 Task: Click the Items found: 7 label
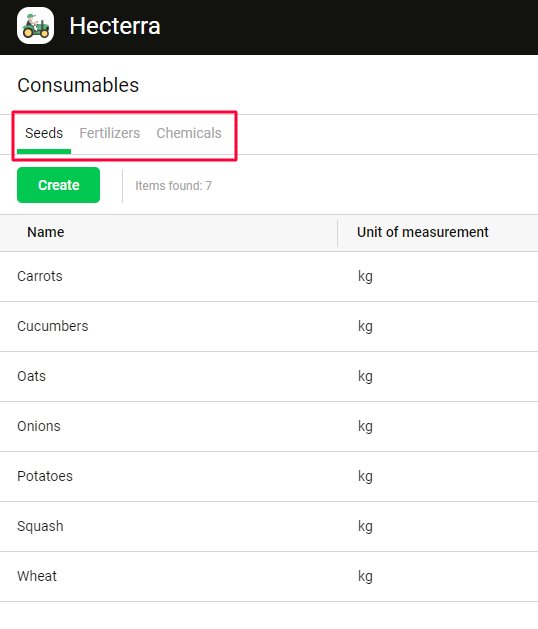[173, 186]
